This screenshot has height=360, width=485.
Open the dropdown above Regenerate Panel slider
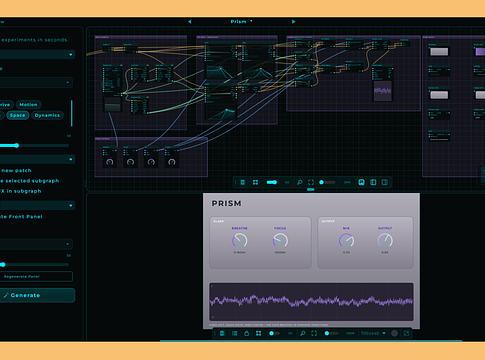[x=36, y=244]
